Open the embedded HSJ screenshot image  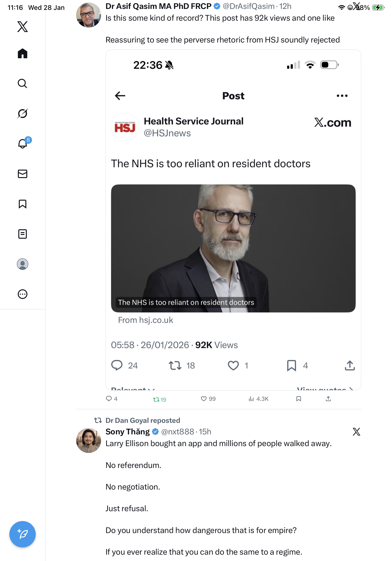pos(233,220)
